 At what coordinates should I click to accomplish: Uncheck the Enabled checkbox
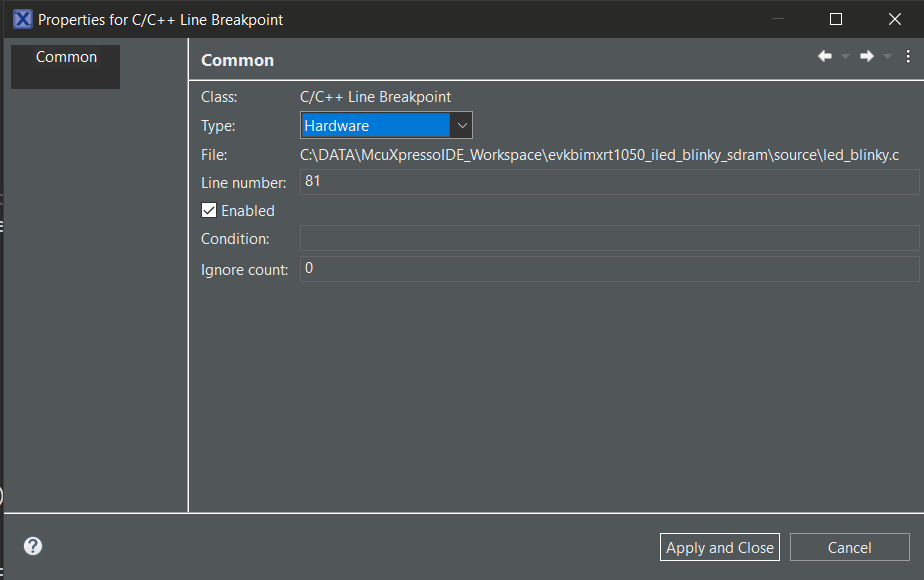click(x=209, y=211)
